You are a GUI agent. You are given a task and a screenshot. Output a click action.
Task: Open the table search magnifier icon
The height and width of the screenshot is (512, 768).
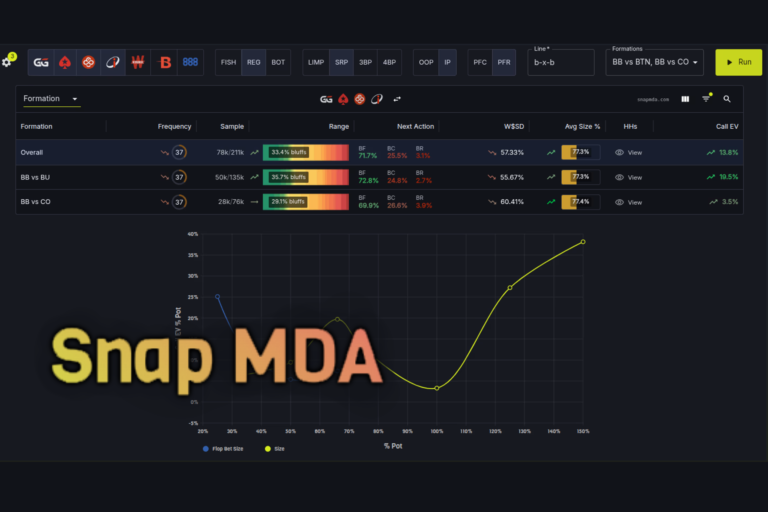(727, 99)
